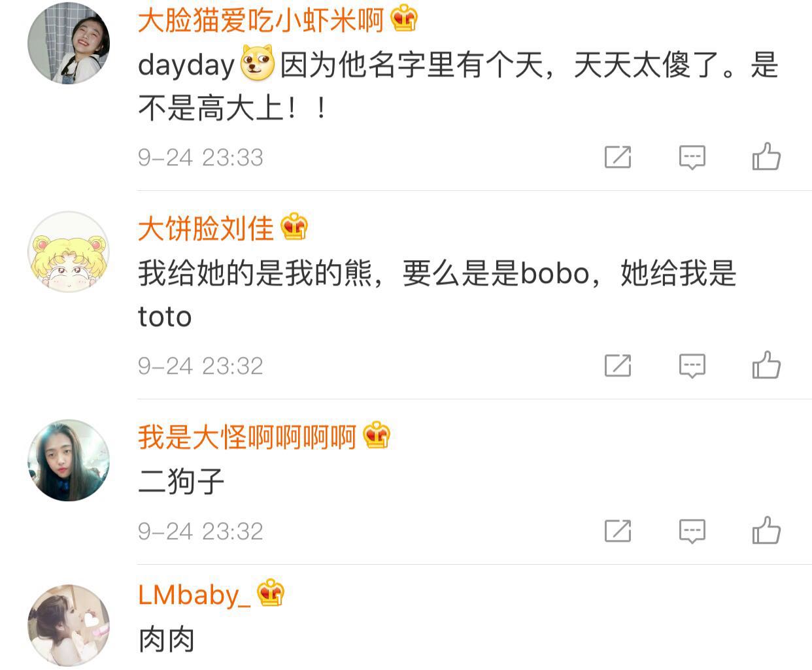Tap 大饼脸刘佳's Sailor Moon avatar

coord(69,252)
